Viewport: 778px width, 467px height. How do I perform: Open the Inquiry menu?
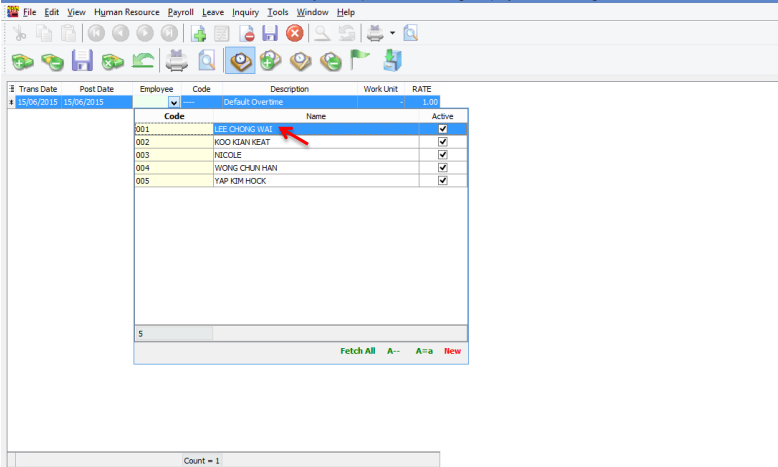click(246, 12)
